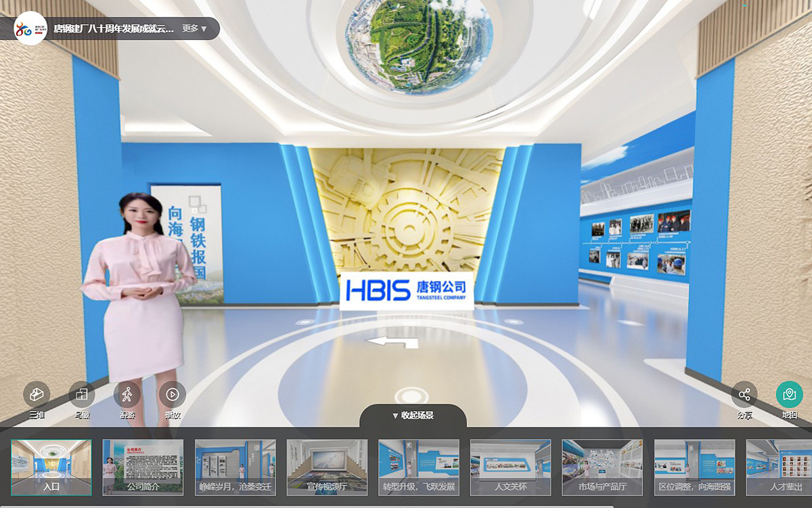Image resolution: width=812 pixels, height=508 pixels.
Task: Expand the 更多 dropdown menu
Action: [x=194, y=28]
